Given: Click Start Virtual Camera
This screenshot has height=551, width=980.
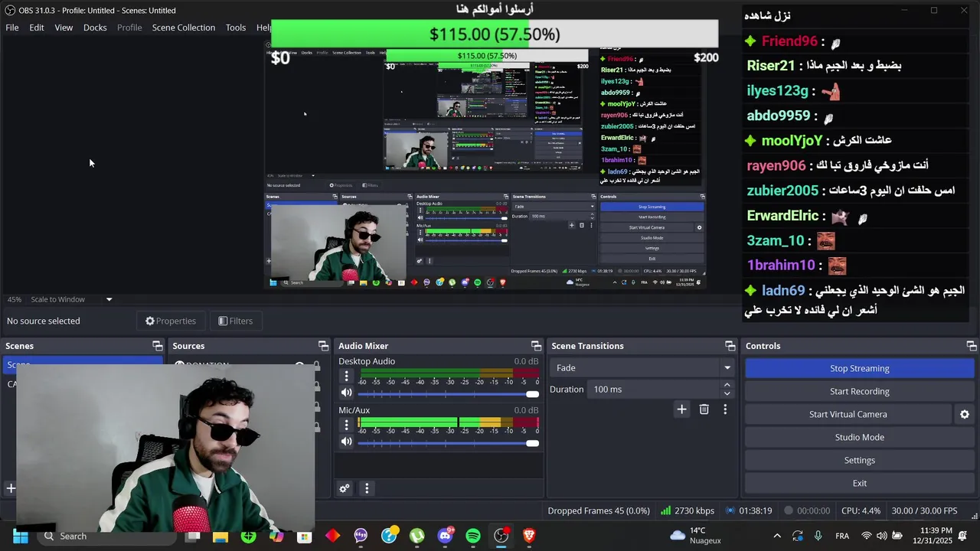Looking at the screenshot, I should point(848,414).
